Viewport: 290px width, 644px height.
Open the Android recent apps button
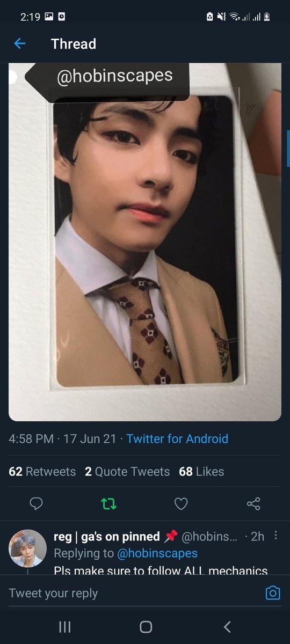[64, 626]
